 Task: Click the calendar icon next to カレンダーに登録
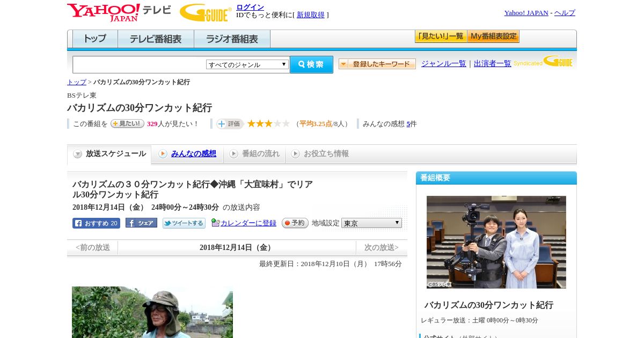click(215, 223)
